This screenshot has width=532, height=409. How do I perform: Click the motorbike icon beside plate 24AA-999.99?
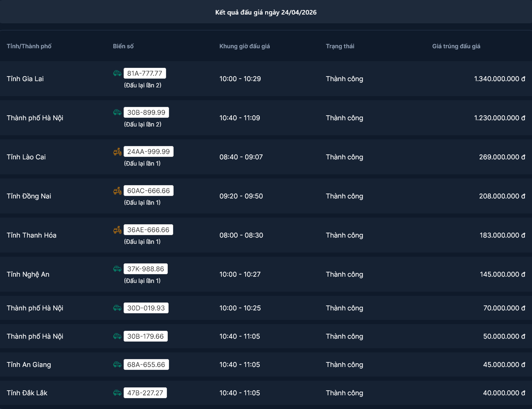117,151
